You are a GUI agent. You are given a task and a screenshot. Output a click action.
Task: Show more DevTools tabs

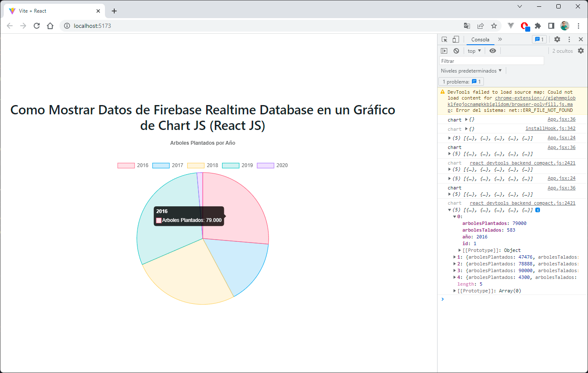point(500,39)
